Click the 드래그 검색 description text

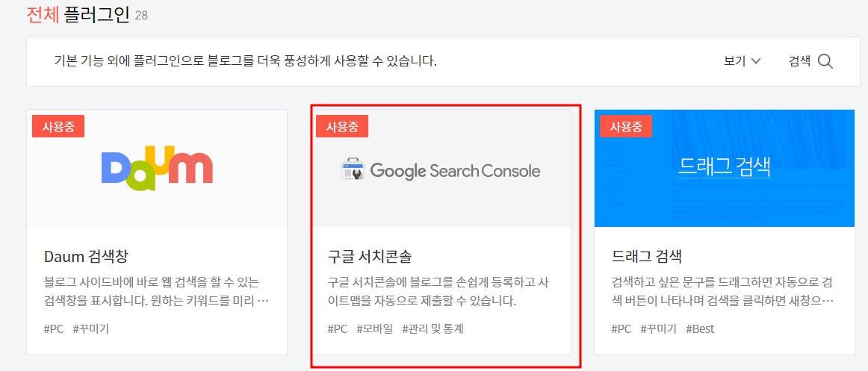(x=724, y=292)
